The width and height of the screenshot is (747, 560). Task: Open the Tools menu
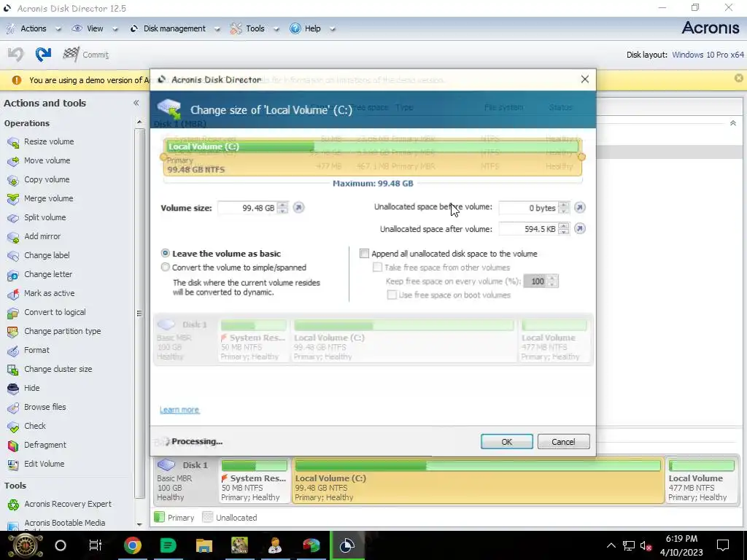click(x=255, y=28)
